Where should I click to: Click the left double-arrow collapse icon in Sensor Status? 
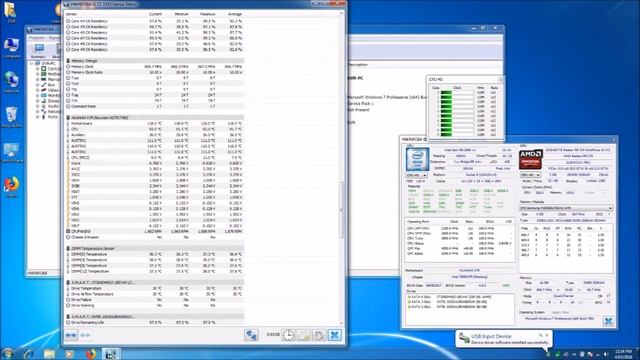point(71,335)
